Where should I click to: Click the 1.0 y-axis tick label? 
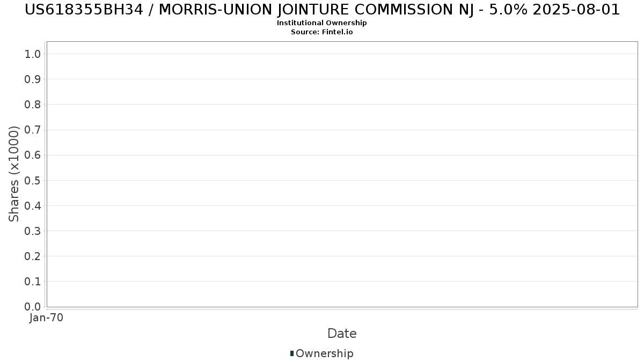tap(32, 54)
